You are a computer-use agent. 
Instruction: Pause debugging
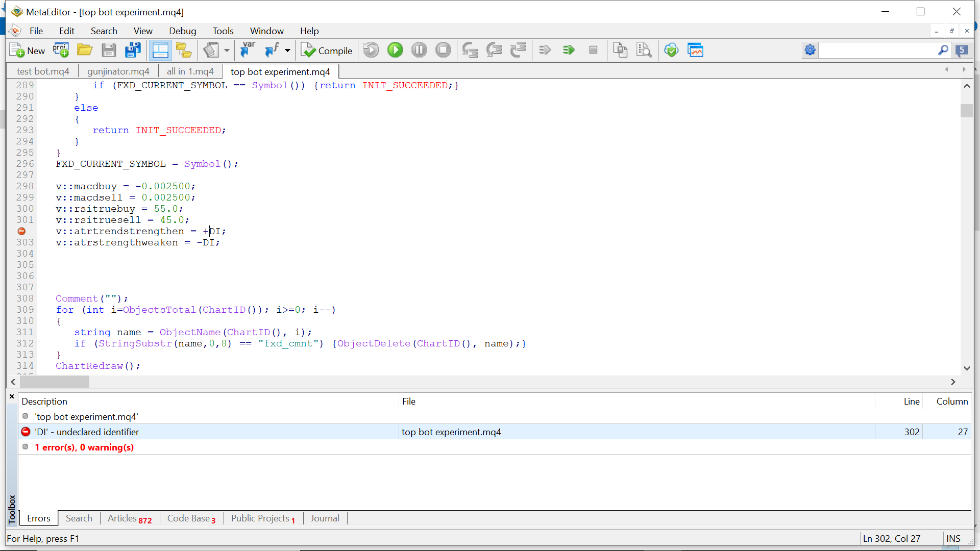419,51
